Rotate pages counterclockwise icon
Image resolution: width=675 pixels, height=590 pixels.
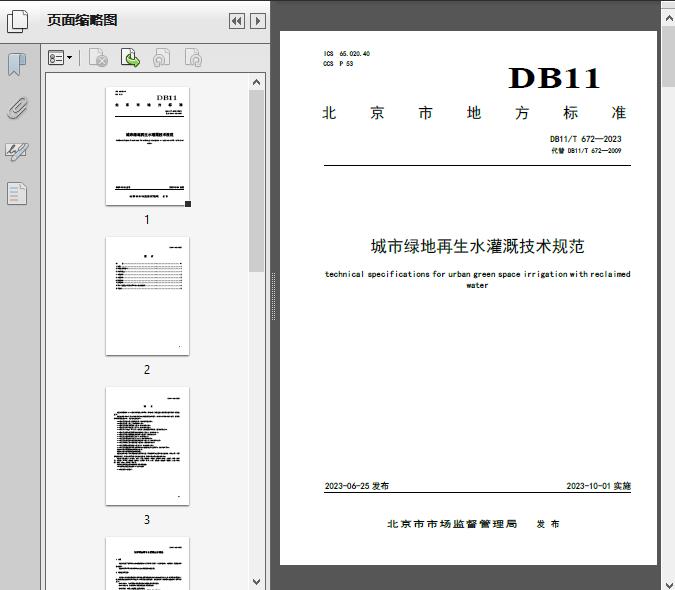[x=162, y=58]
